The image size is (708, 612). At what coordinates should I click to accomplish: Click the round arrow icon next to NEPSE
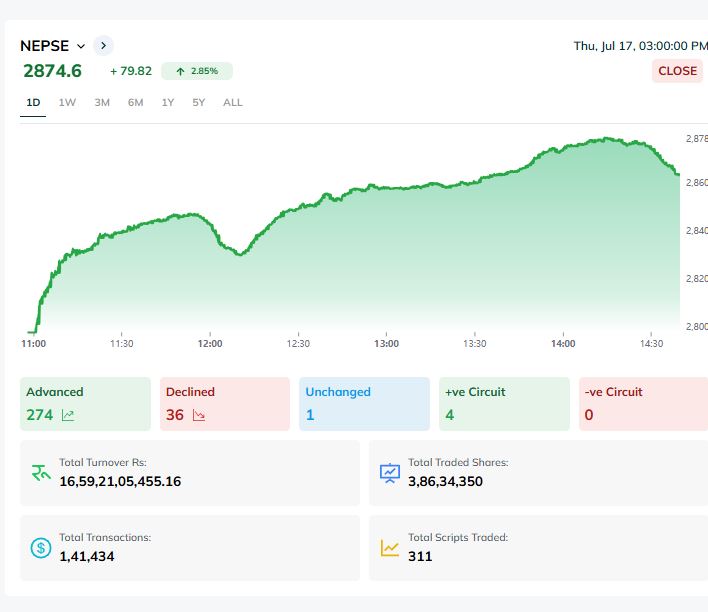[x=103, y=45]
